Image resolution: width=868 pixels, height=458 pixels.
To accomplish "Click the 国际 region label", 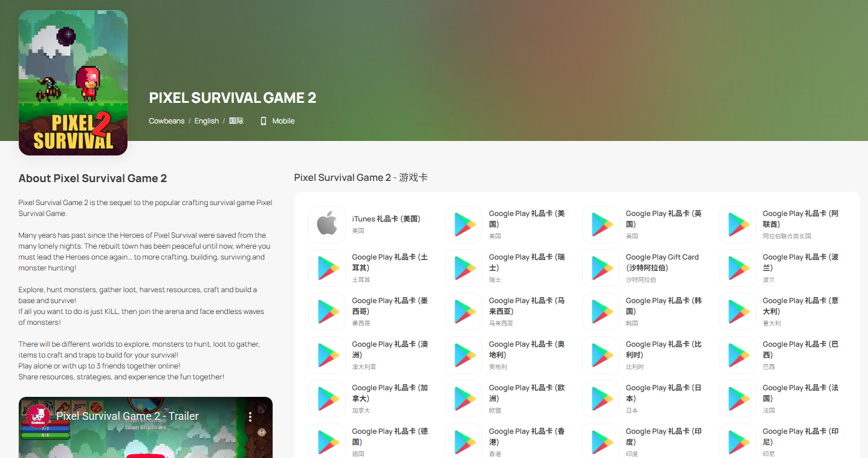I will [236, 121].
